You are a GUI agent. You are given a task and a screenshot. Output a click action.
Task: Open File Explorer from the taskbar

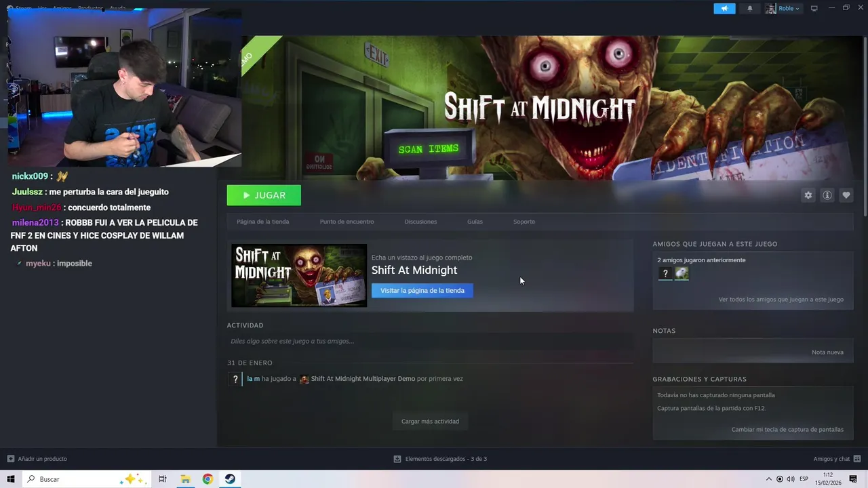[x=185, y=479]
